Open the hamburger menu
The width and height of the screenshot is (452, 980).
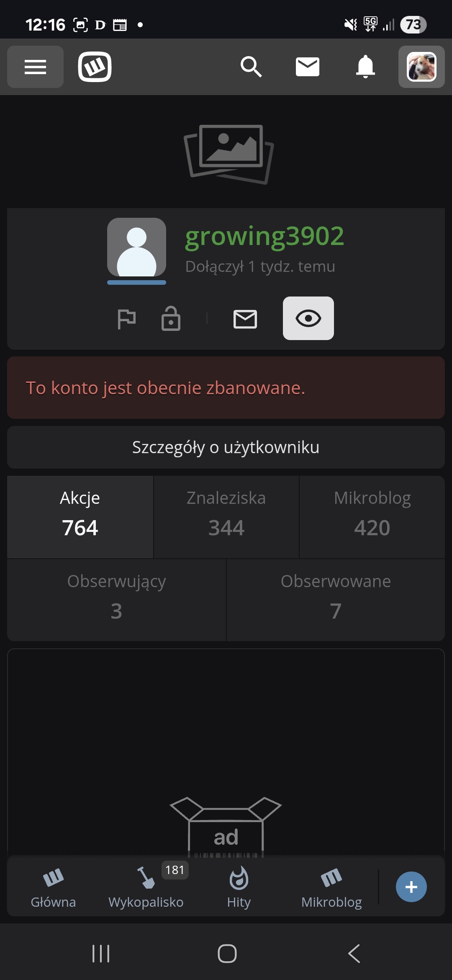(35, 67)
